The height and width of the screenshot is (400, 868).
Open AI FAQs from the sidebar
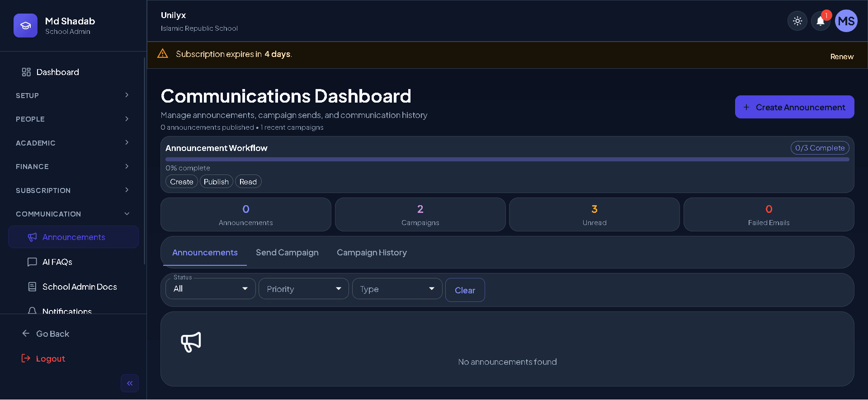point(73,262)
